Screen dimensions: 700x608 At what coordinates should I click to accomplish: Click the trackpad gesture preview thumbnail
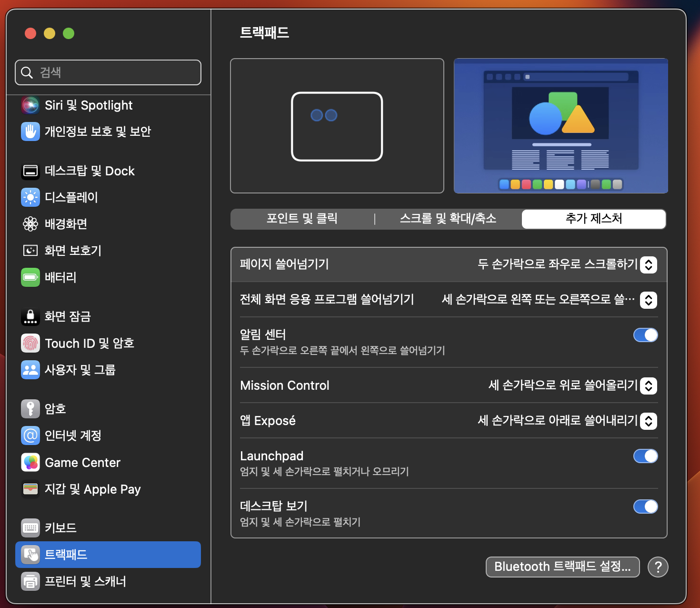click(337, 126)
